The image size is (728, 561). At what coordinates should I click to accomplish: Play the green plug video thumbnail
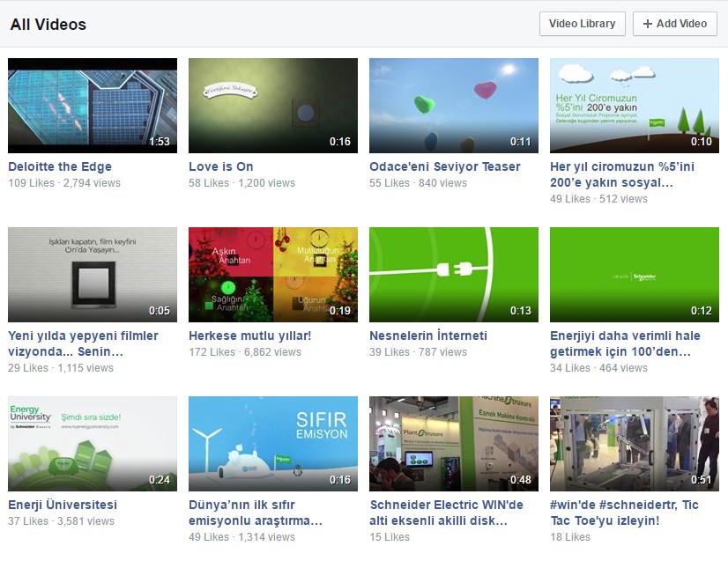[x=454, y=275]
